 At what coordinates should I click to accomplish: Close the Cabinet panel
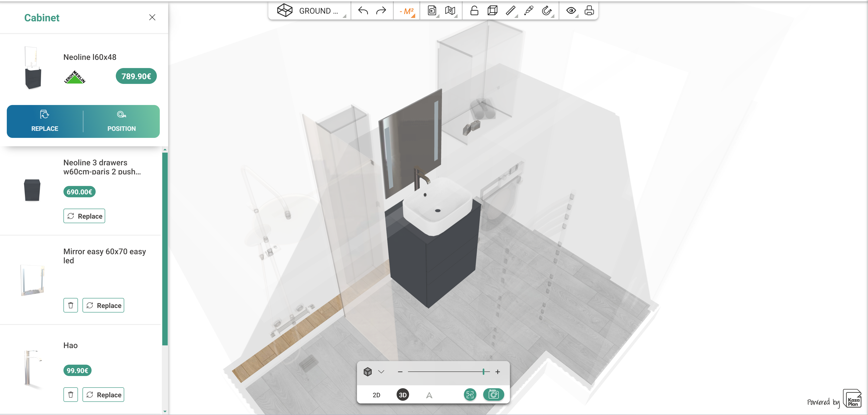152,17
